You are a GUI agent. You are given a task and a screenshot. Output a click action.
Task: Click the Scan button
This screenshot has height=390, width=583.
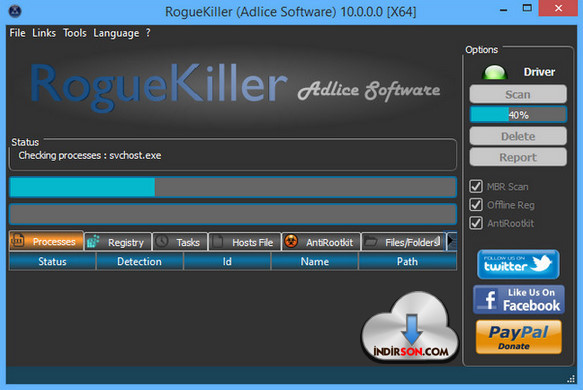pyautogui.click(x=518, y=94)
